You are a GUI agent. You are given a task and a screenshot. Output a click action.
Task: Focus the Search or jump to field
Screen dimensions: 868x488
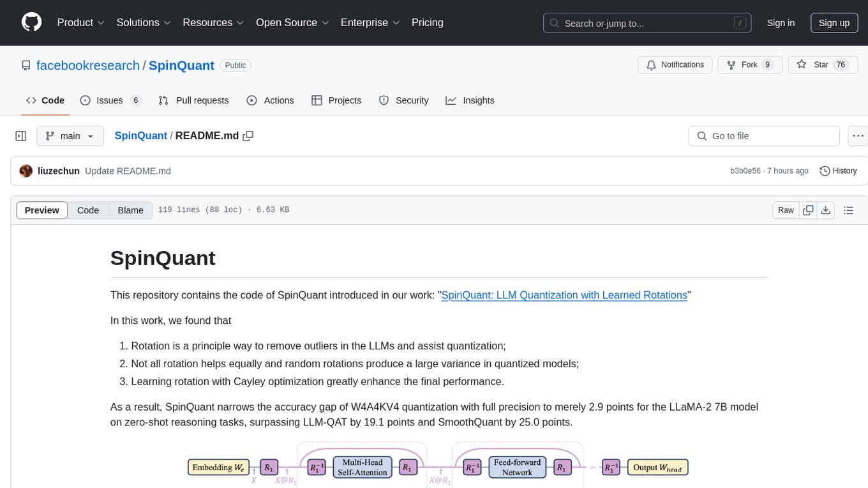[x=648, y=23]
